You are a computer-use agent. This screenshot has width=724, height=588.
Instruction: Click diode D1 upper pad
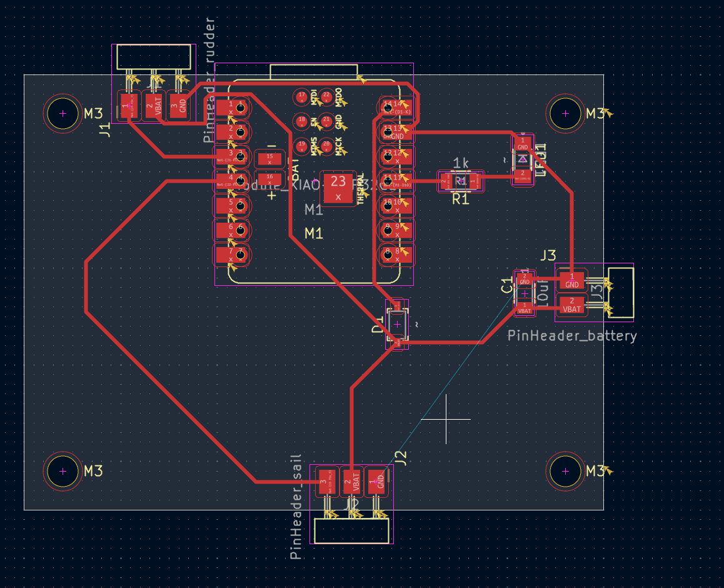[396, 305]
